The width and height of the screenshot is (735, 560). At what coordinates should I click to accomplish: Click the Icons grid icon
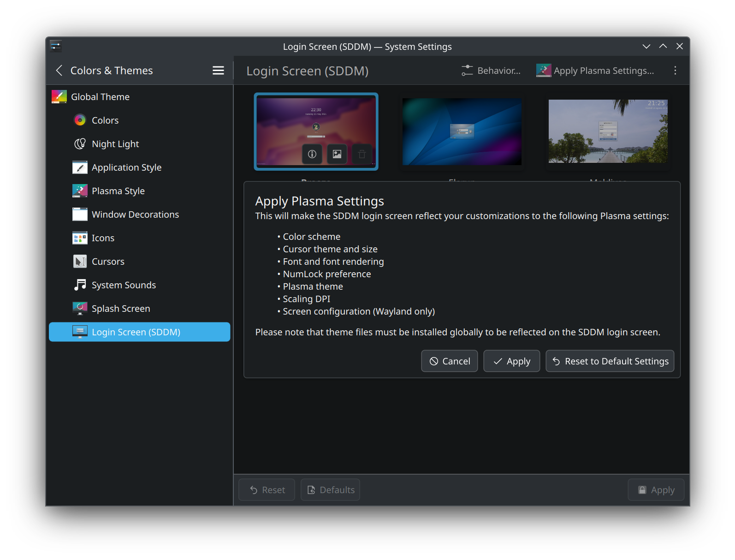point(80,238)
